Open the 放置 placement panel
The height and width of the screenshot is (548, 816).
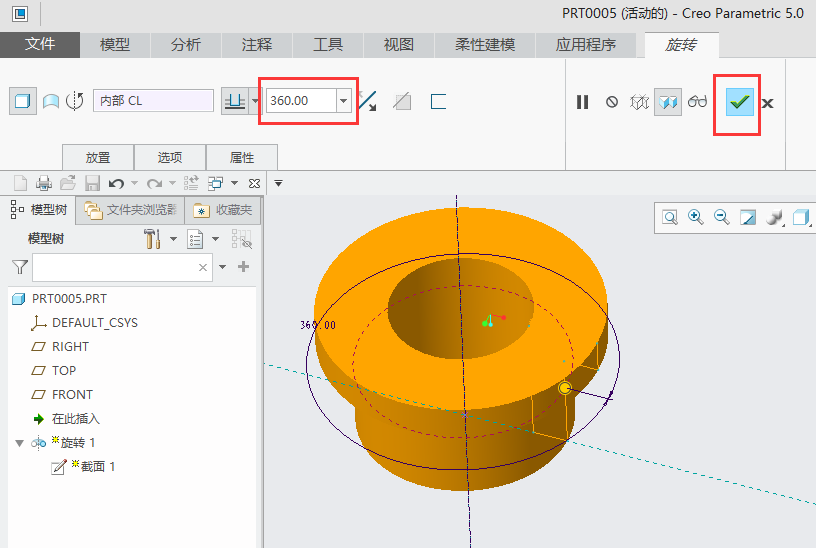click(98, 157)
